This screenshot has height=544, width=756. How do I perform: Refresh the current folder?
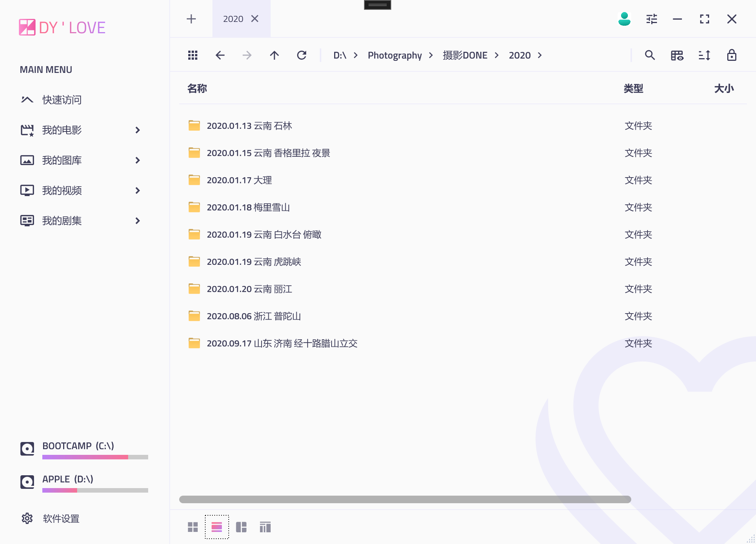coord(302,56)
